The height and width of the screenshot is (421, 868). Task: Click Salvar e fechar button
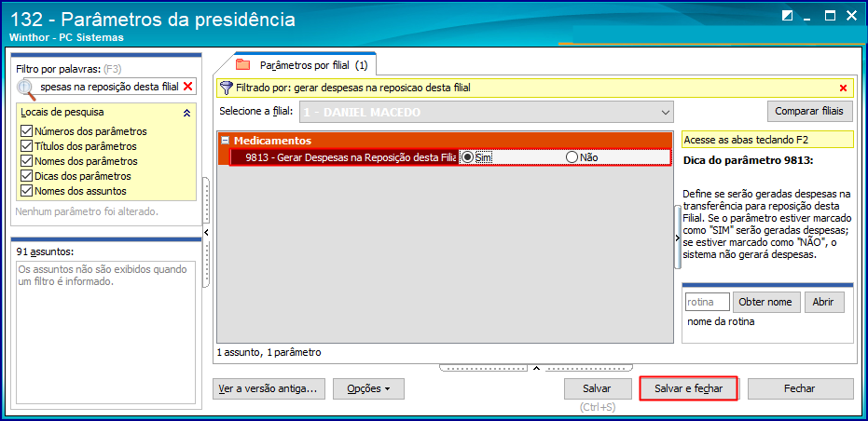point(689,388)
